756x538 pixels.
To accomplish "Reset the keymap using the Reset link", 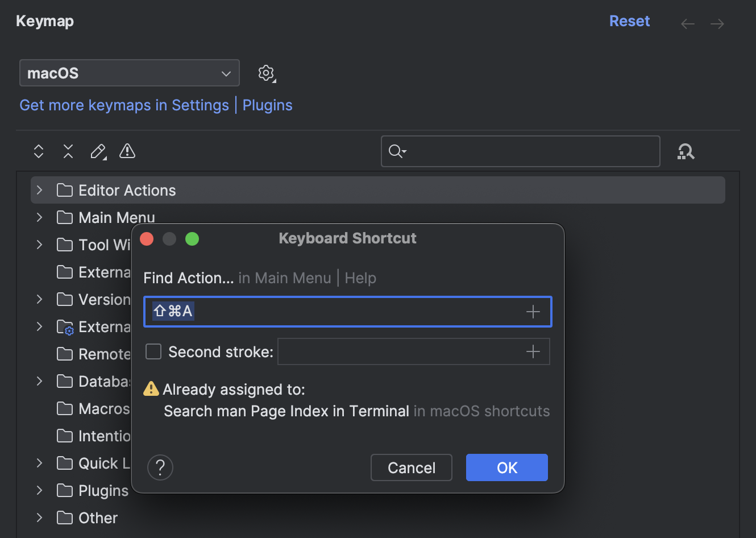I will [629, 20].
